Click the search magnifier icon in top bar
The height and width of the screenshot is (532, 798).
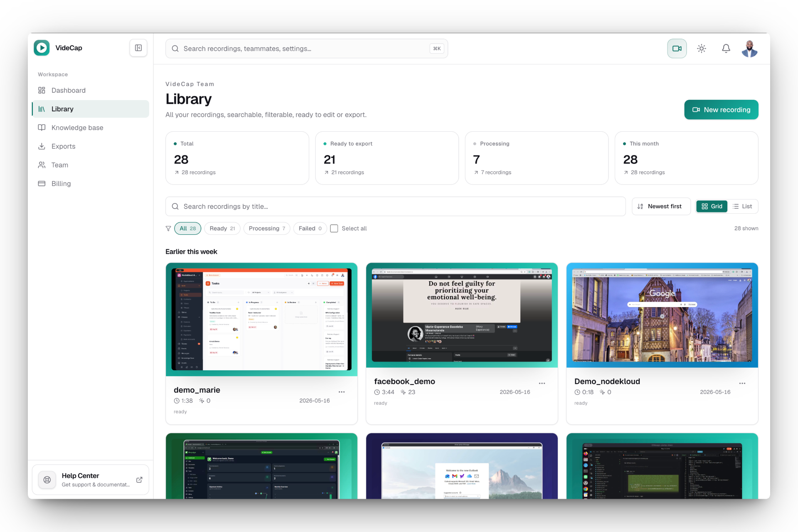pos(175,49)
